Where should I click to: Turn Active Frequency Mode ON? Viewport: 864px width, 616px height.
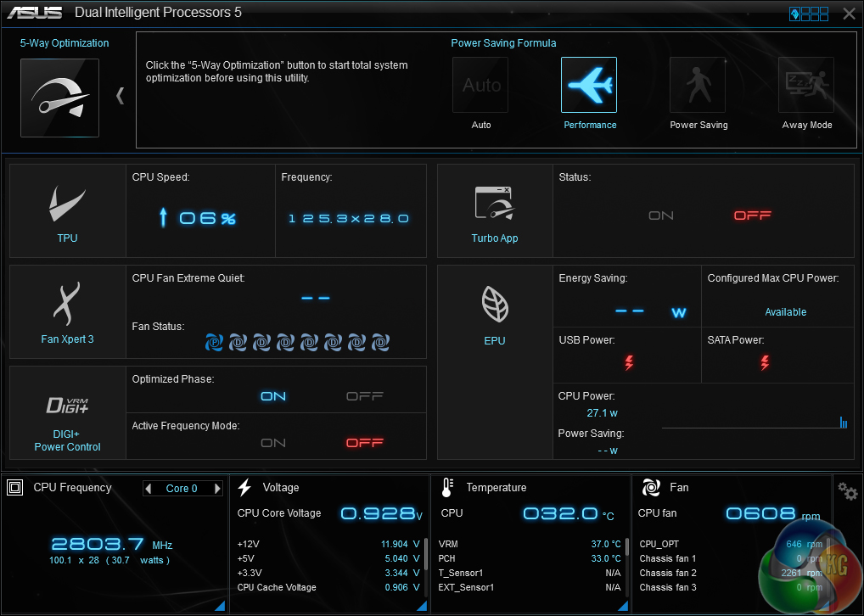(x=273, y=443)
